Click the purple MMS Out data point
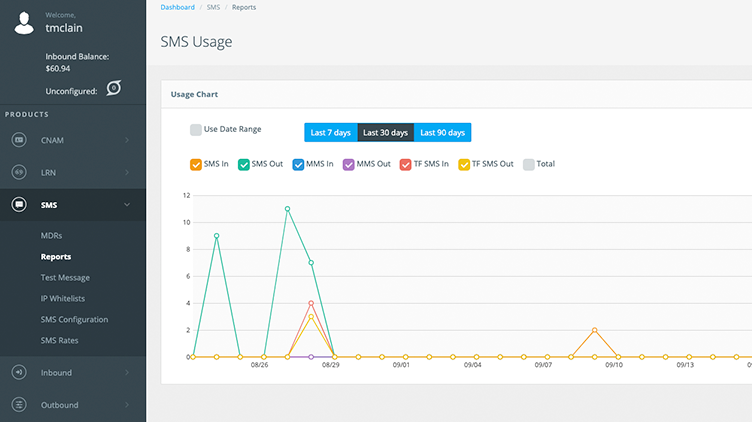 (x=311, y=357)
